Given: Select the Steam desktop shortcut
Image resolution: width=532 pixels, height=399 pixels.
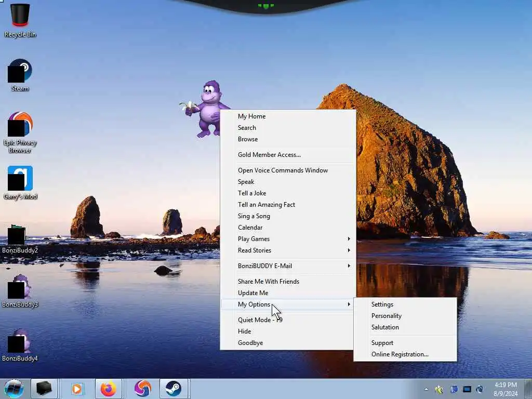Looking at the screenshot, I should click(20, 75).
